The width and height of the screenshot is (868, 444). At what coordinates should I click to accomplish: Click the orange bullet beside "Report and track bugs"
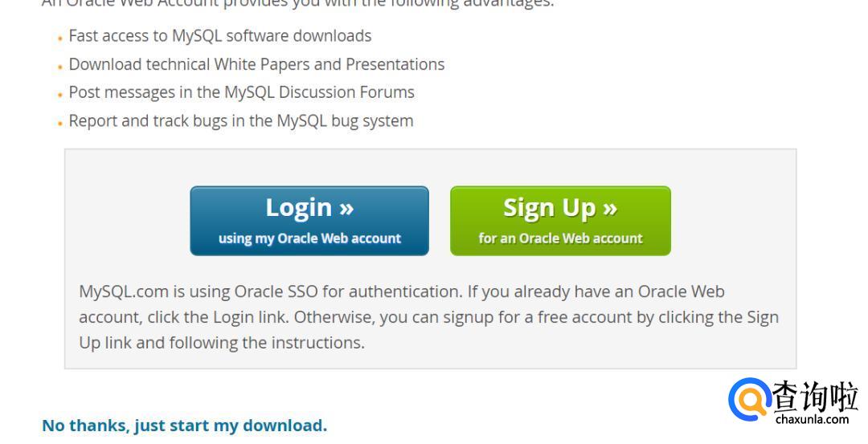click(60, 124)
